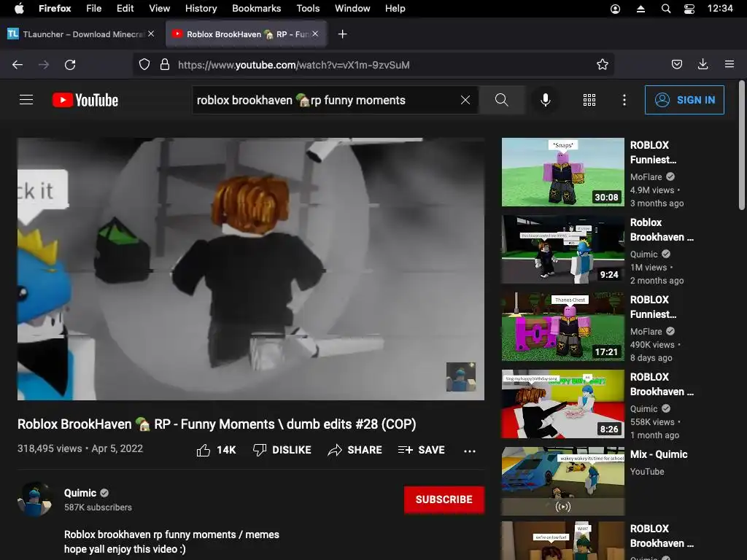Click the channel watermark in video corner
The height and width of the screenshot is (560, 747).
coord(461,377)
